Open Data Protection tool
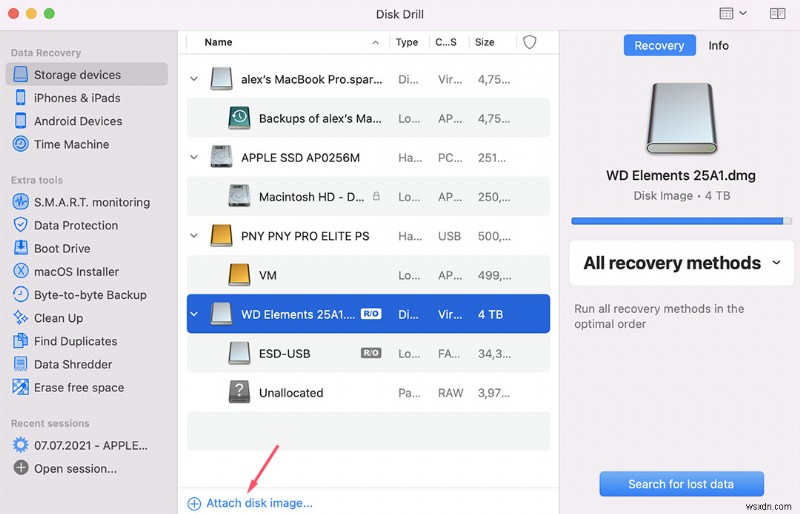This screenshot has width=800, height=514. [x=76, y=225]
